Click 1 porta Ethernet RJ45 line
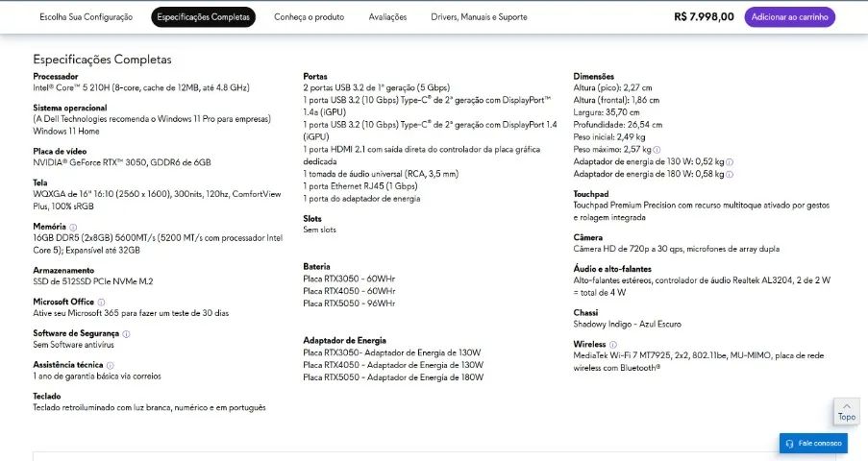The image size is (868, 461). (x=360, y=186)
